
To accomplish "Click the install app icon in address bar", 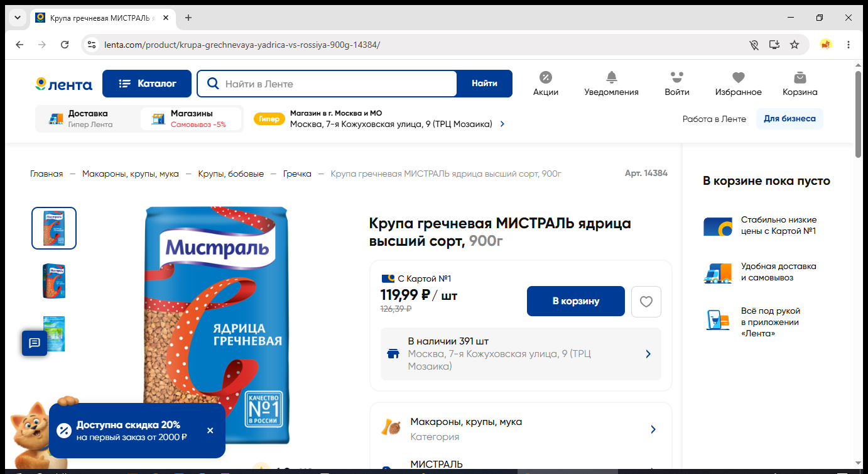I will coord(774,45).
